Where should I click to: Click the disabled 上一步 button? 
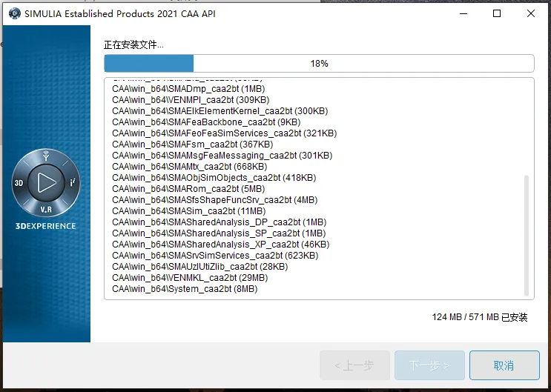tap(354, 365)
